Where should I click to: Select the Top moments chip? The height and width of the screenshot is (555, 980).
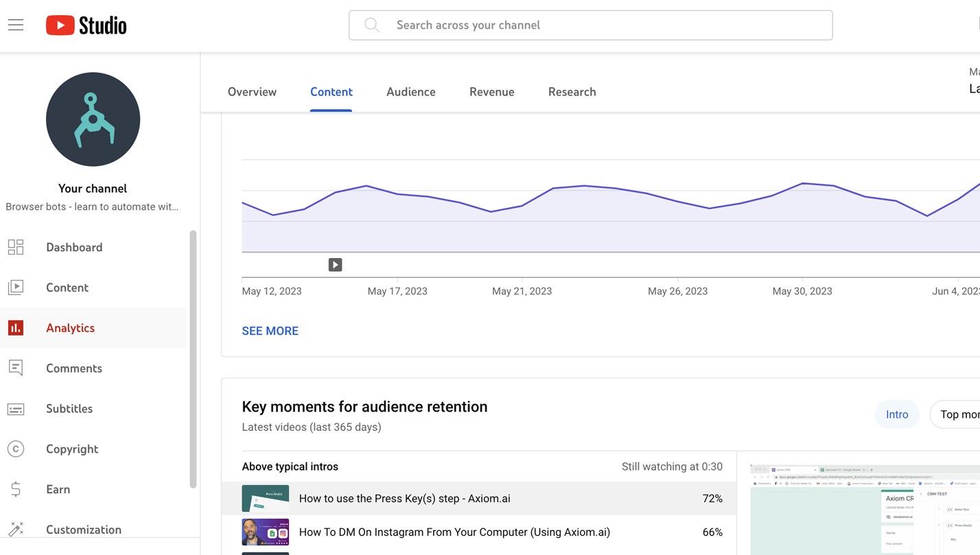coord(957,414)
